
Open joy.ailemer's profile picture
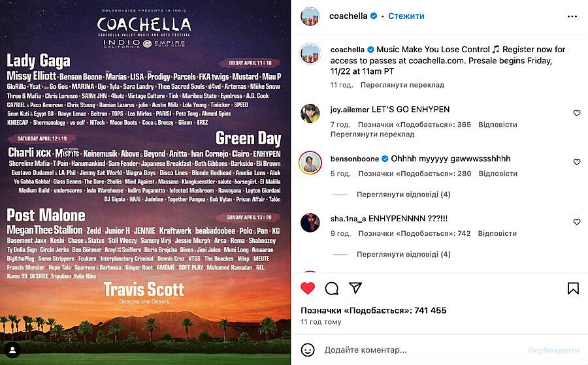[x=310, y=114]
